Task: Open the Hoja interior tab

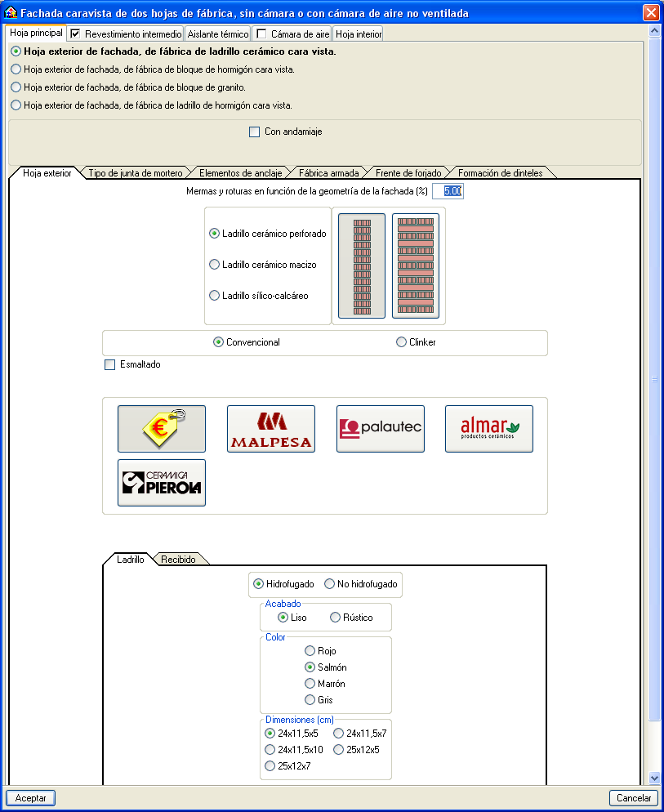Action: 359,34
